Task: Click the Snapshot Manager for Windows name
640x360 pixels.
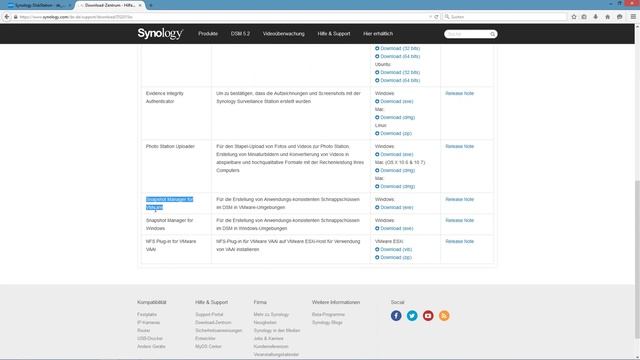Action: (169, 224)
